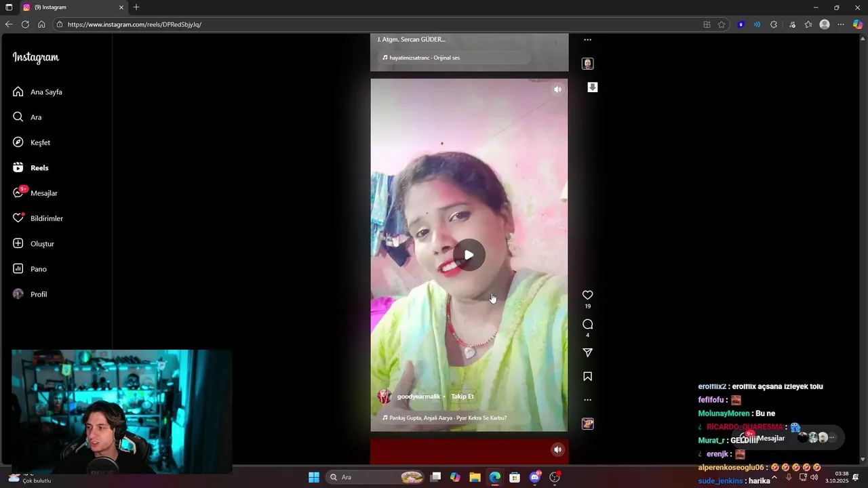Save the reel with bookmark icon

coord(588,376)
